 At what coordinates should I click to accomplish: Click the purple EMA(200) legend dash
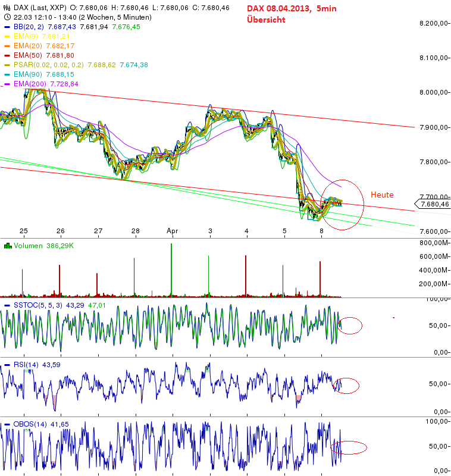[7, 84]
